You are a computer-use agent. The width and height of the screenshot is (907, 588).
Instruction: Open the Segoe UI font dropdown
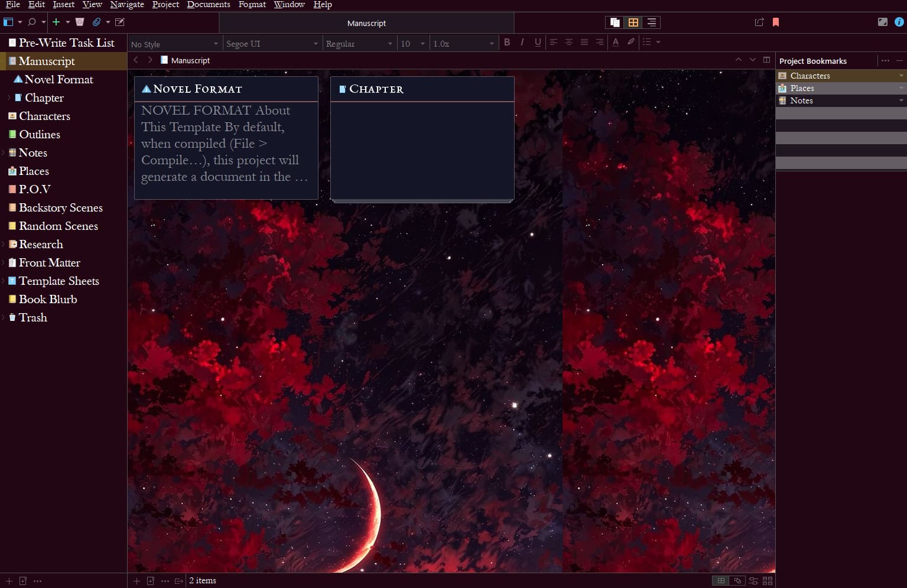[x=272, y=44]
